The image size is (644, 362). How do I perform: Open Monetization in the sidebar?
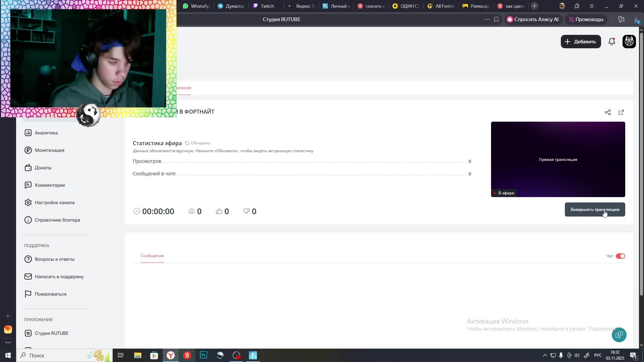49,150
